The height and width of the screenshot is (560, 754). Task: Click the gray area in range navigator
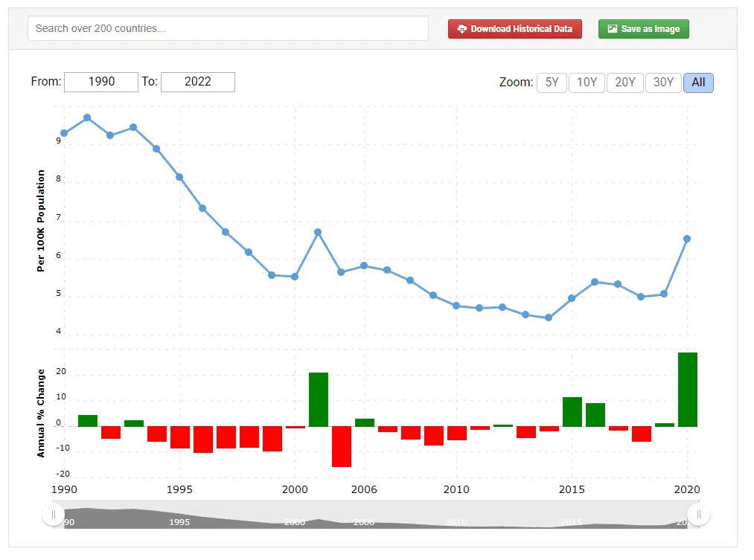point(372,519)
